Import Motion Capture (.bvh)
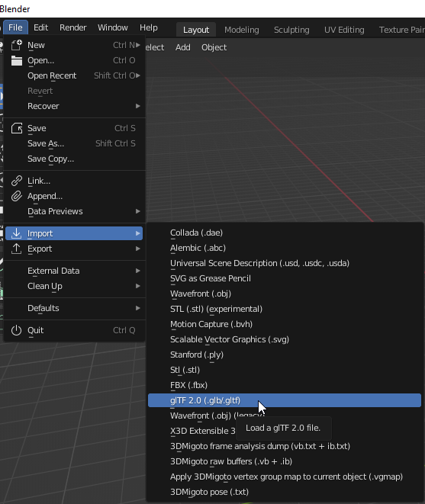 tap(285, 324)
